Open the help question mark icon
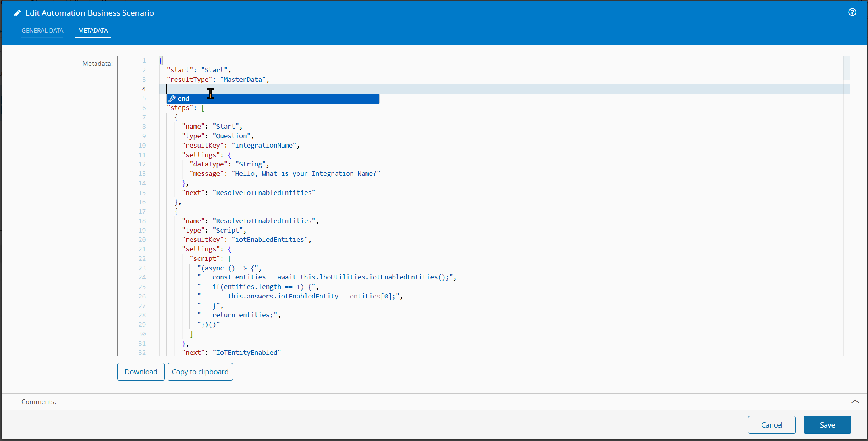Image resolution: width=868 pixels, height=441 pixels. point(852,12)
